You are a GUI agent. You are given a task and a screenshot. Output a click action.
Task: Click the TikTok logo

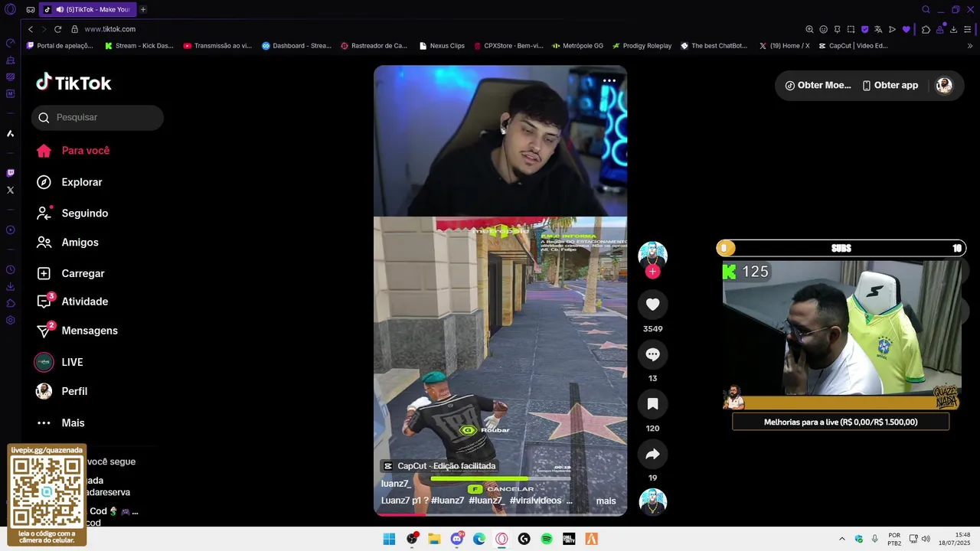[x=73, y=83]
